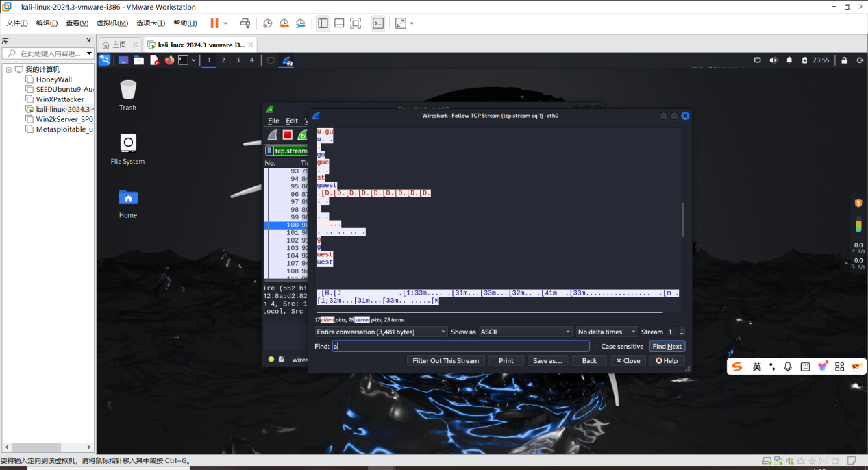
Task: Open the 查看(V) menu
Action: (77, 23)
